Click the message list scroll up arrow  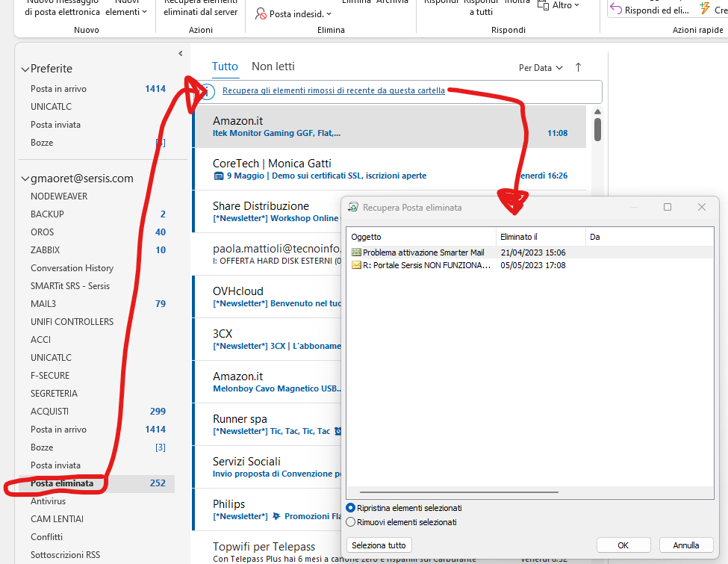(x=597, y=111)
